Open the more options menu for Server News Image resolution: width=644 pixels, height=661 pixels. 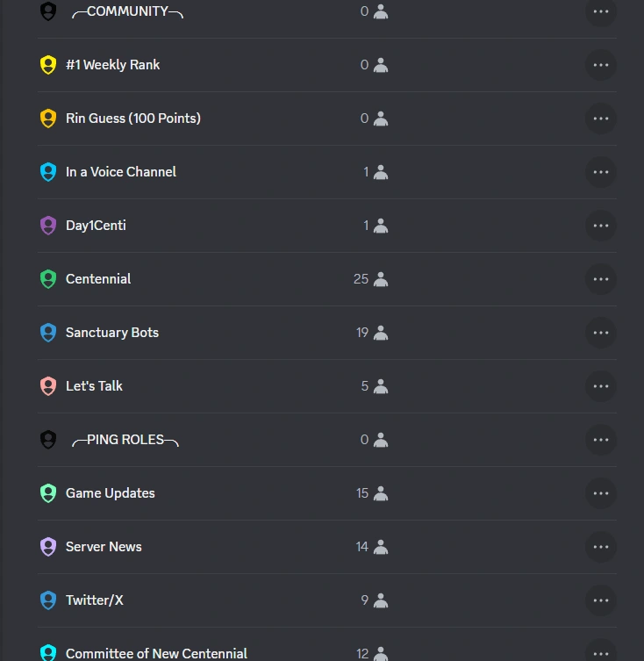(x=601, y=547)
